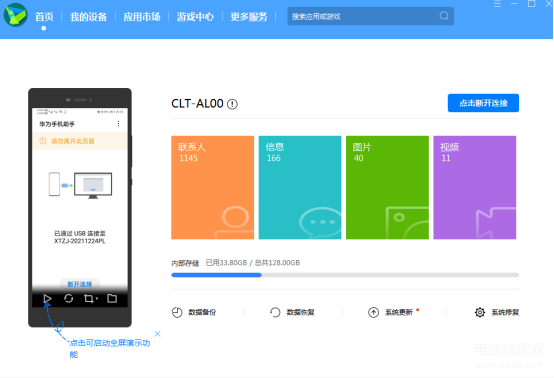Open the 图片 green tile
Image resolution: width=554 pixels, height=378 pixels.
(387, 187)
